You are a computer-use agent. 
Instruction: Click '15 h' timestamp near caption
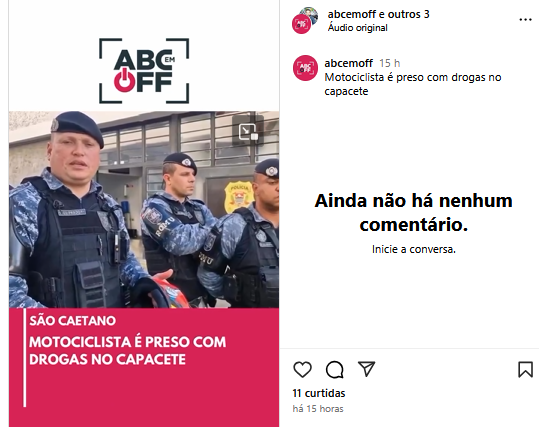pos(389,63)
